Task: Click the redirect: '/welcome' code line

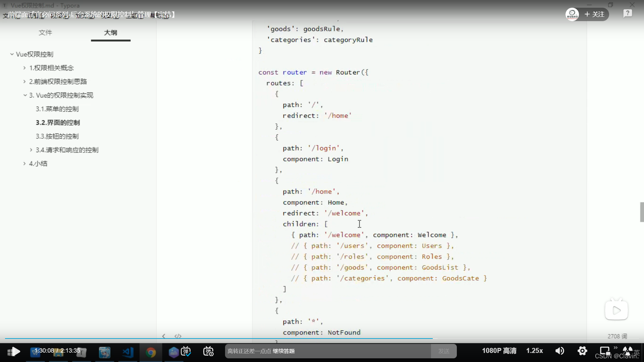Action: 325,213
